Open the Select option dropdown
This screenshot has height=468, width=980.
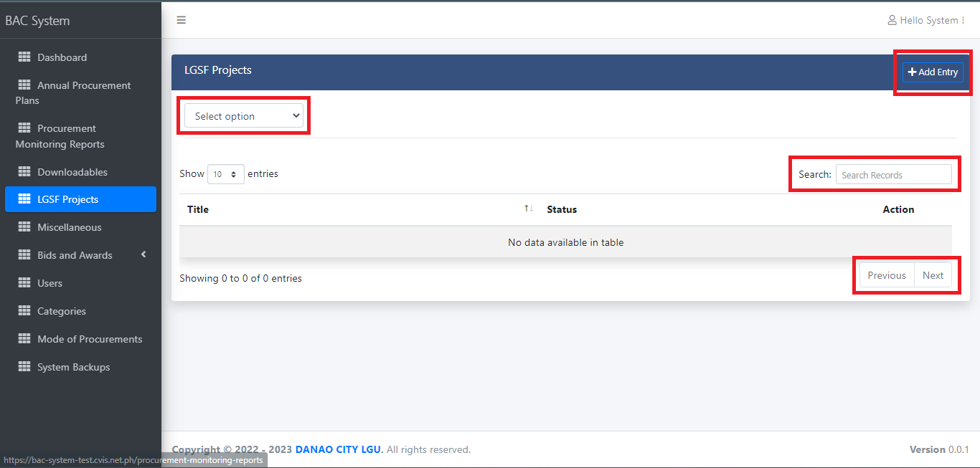tap(244, 116)
